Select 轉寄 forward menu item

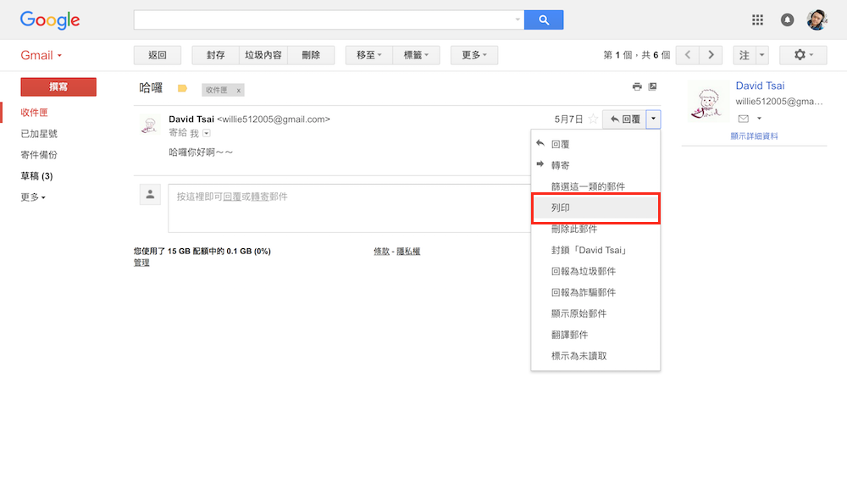pos(595,165)
